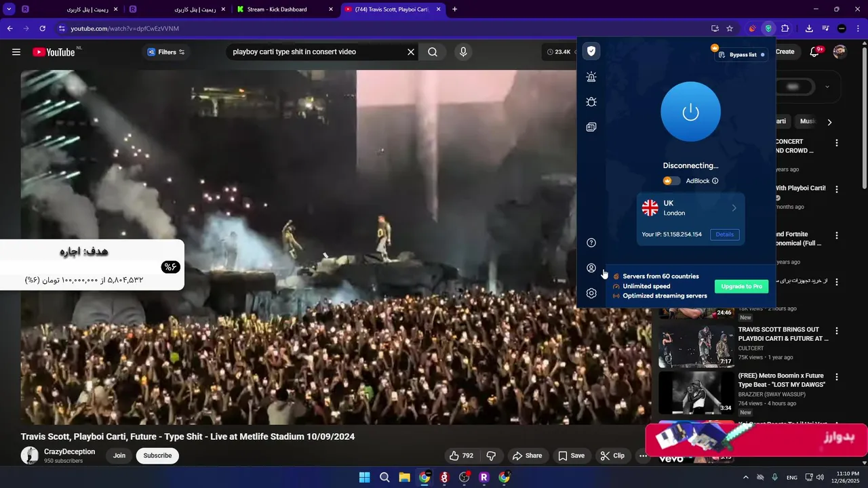The width and height of the screenshot is (868, 488).
Task: Reload the page in Chrome
Action: pos(43,28)
